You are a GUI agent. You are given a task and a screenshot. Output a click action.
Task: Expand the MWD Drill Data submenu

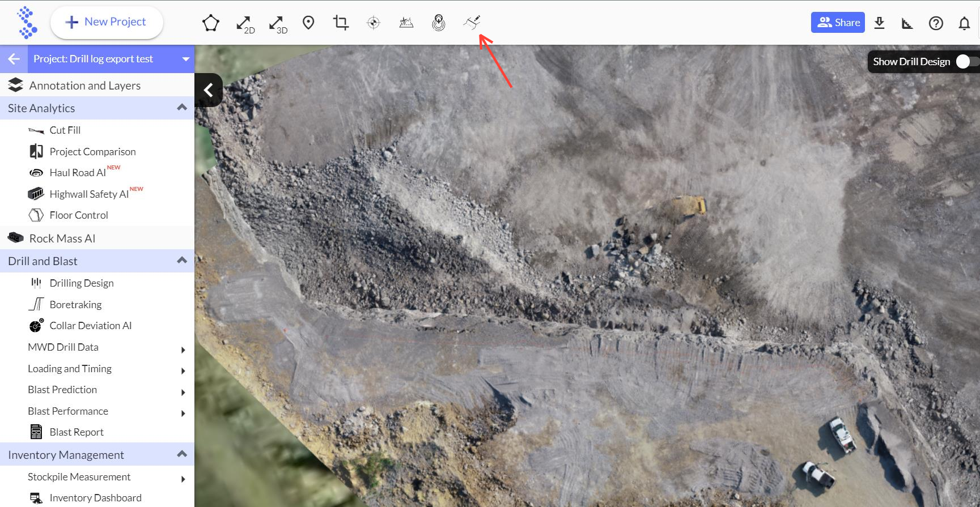(x=183, y=350)
